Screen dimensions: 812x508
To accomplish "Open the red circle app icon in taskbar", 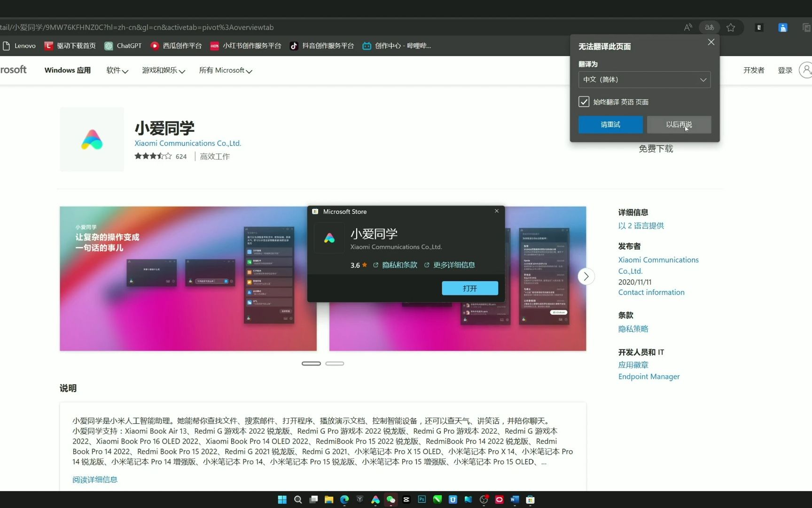I will click(499, 500).
